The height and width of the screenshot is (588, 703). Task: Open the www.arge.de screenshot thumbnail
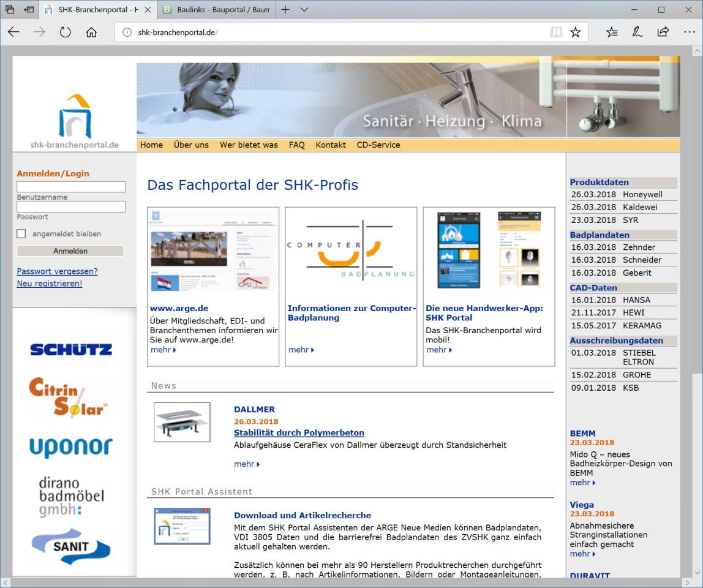point(212,251)
